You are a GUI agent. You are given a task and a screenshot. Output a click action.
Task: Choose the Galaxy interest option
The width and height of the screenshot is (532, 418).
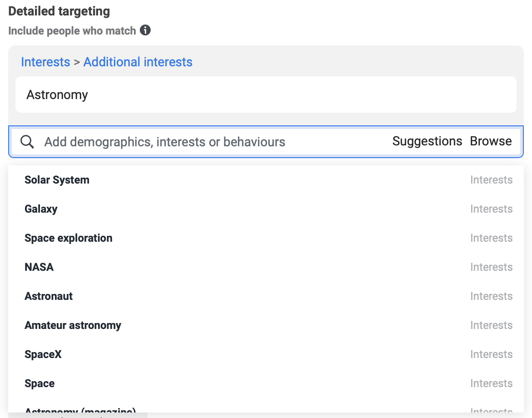pyautogui.click(x=41, y=209)
